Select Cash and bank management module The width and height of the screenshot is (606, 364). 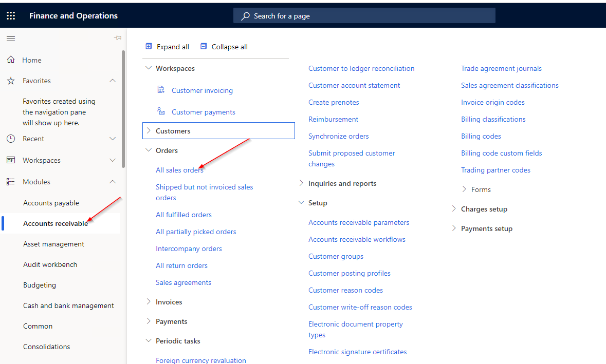tap(68, 305)
